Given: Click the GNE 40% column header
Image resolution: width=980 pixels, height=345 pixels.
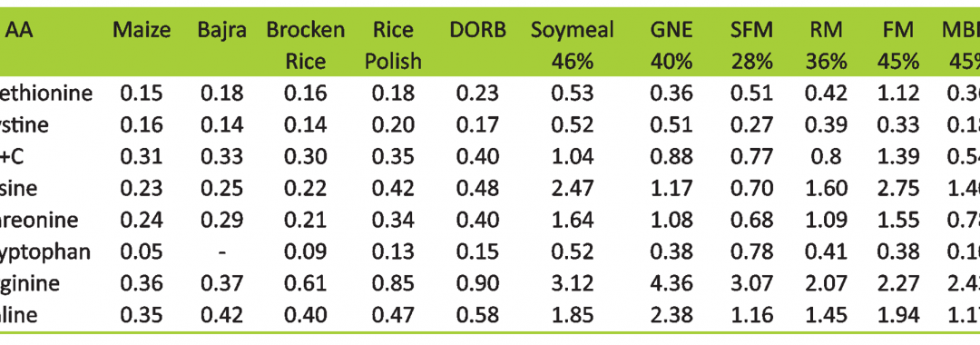Looking at the screenshot, I should click(x=671, y=45).
